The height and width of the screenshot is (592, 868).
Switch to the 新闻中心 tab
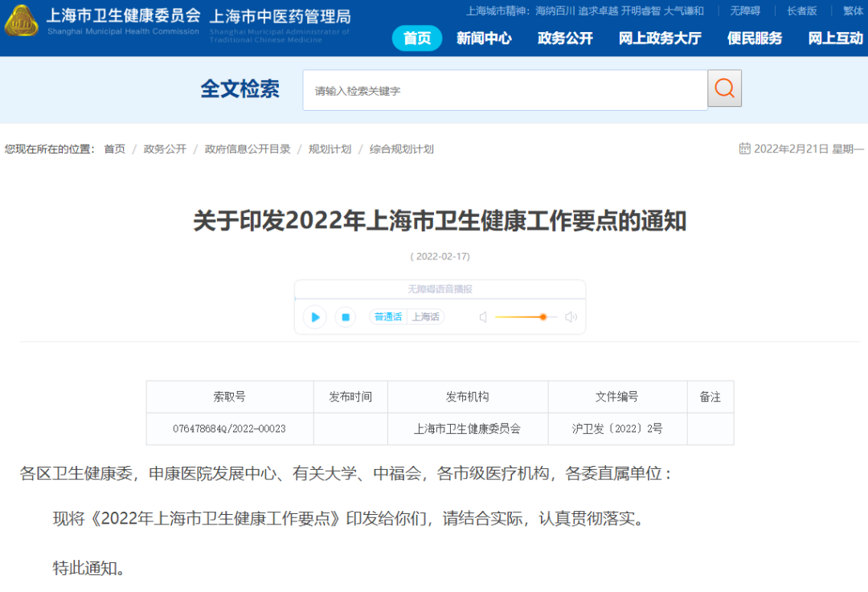point(485,38)
